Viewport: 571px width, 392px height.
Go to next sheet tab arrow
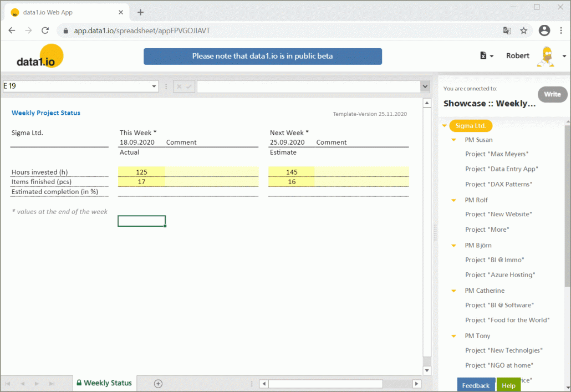37,384
